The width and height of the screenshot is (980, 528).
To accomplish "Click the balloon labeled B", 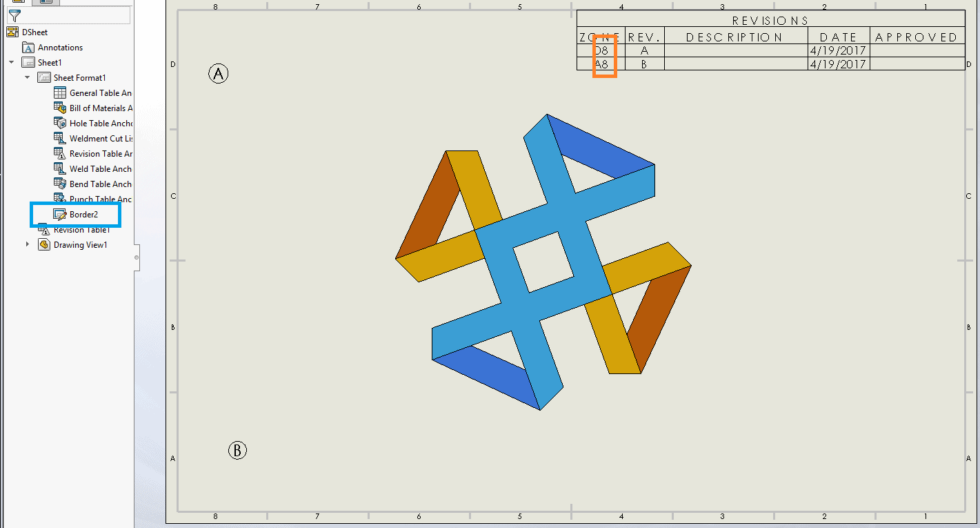I will 237,451.
